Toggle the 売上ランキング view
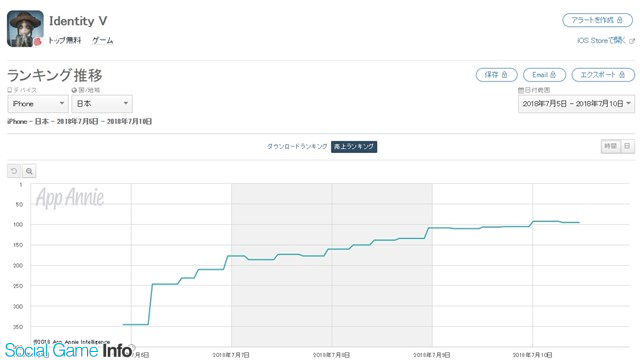 click(x=354, y=147)
